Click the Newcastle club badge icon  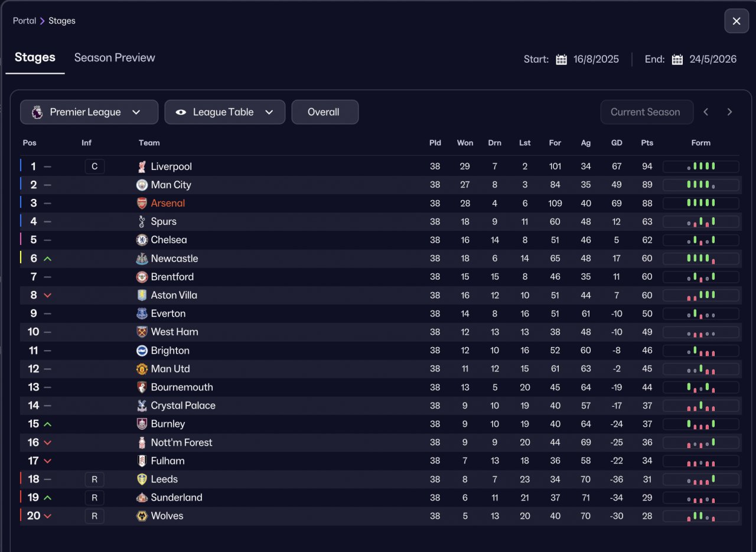(142, 259)
